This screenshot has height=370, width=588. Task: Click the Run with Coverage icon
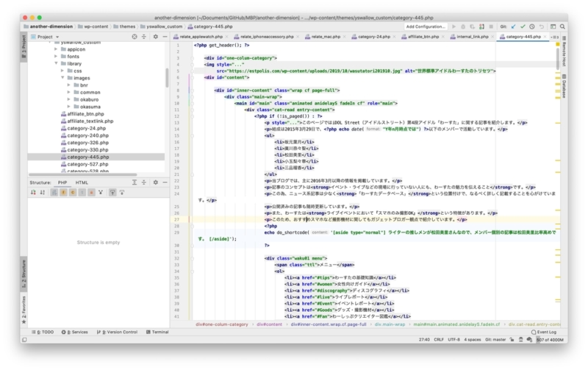pyautogui.click(x=472, y=26)
